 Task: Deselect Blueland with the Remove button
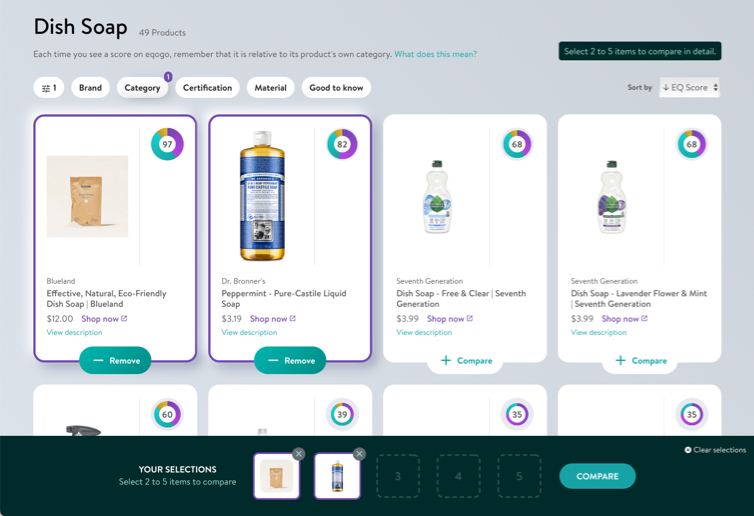[115, 360]
